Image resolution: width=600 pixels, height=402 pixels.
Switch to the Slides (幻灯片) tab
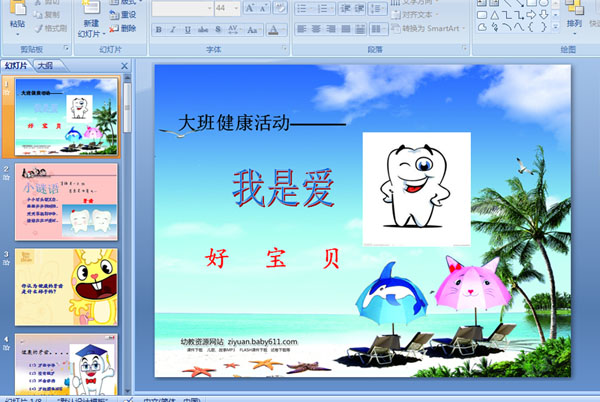[16, 66]
